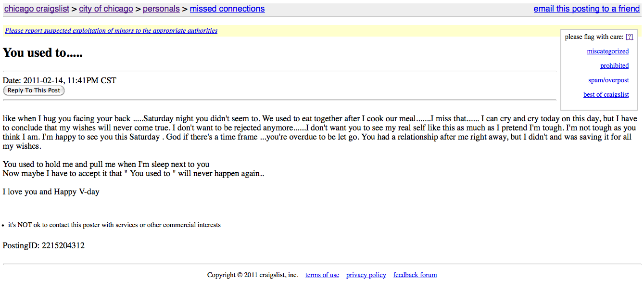This screenshot has width=644, height=294.
Task: Navigate to missed connections section
Action: [227, 9]
